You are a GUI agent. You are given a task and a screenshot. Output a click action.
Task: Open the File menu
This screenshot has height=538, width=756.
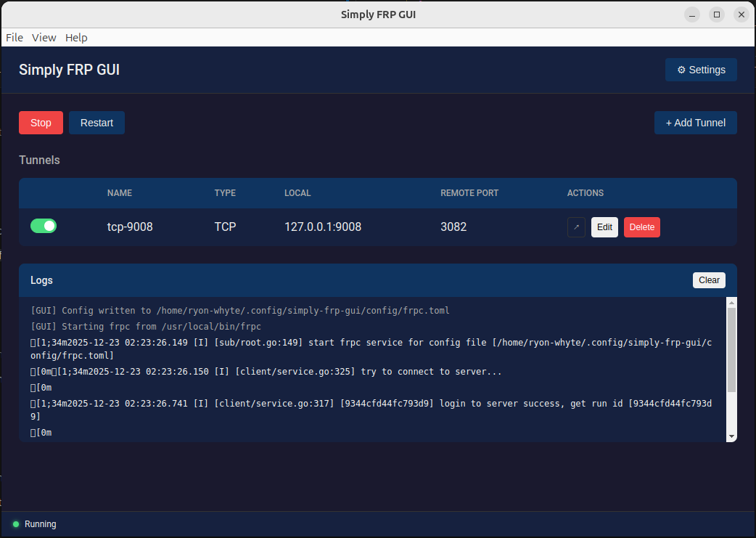(x=14, y=37)
